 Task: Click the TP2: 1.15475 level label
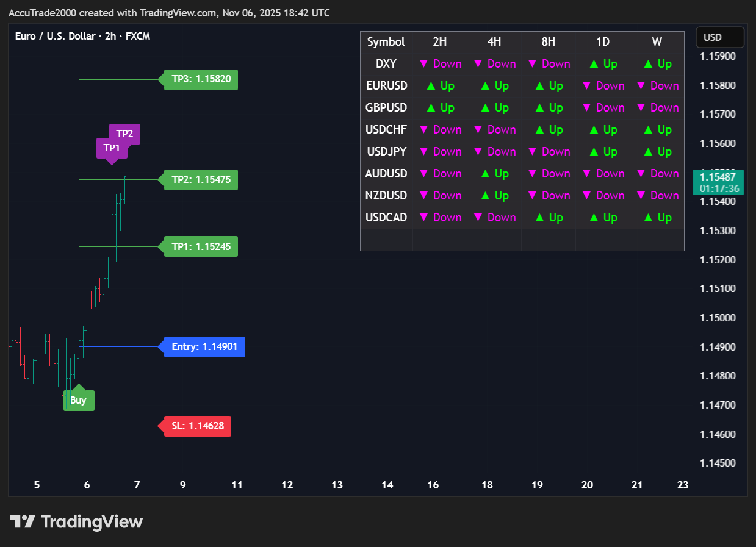click(201, 180)
